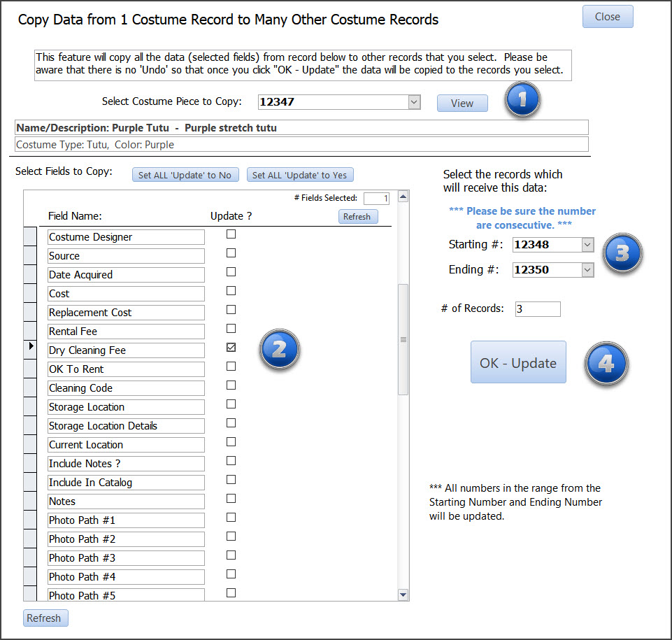Screen dimensions: 672x640
Task: Check the Costume Designer update checkbox
Action: [231, 234]
